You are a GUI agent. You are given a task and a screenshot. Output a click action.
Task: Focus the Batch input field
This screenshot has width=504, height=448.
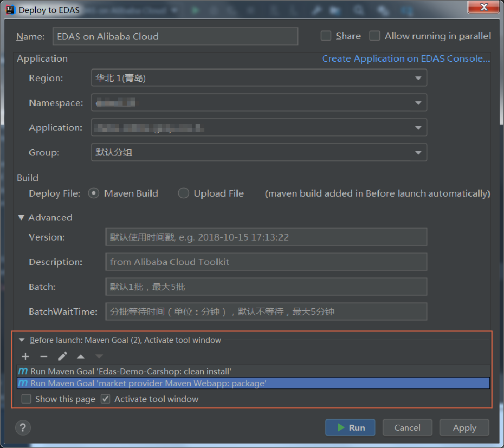[x=266, y=287]
